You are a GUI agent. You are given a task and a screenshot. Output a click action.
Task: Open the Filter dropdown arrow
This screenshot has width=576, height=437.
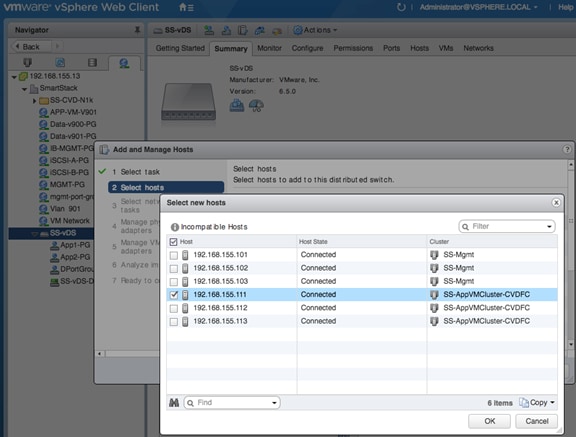(x=549, y=227)
